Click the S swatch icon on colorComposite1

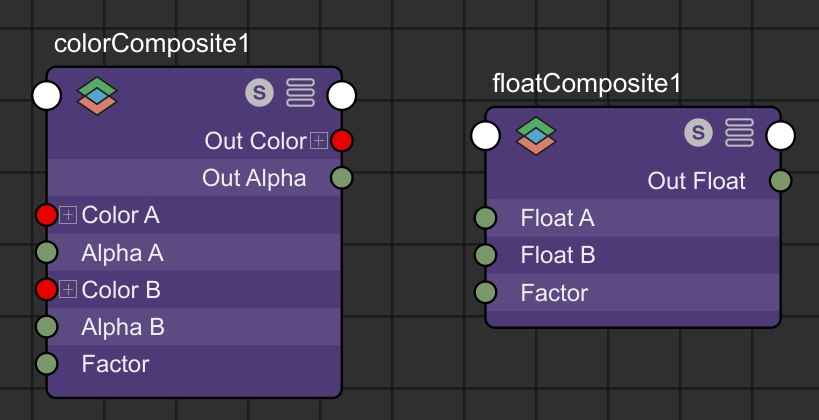click(x=260, y=93)
